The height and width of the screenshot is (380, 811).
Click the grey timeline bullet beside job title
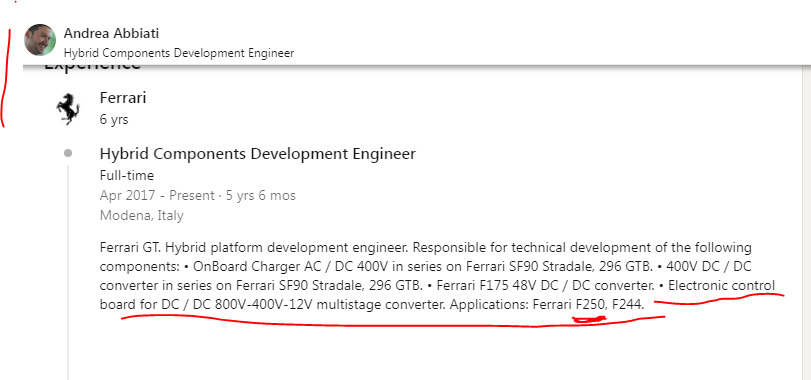[68, 153]
